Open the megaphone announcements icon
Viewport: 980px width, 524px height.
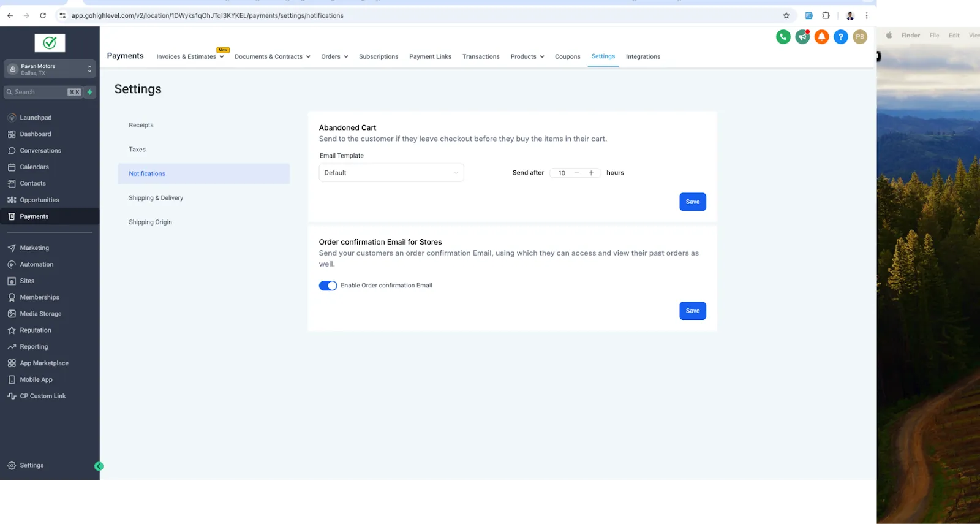pyautogui.click(x=802, y=37)
